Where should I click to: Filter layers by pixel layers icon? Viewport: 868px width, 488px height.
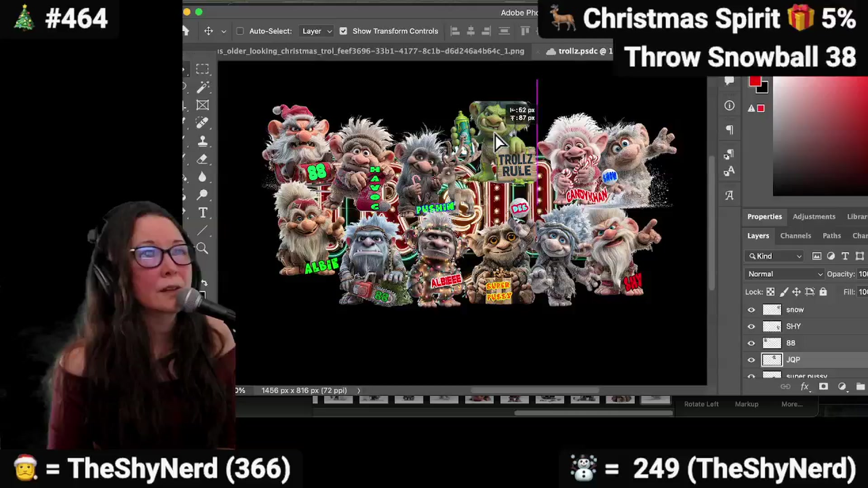pos(816,256)
